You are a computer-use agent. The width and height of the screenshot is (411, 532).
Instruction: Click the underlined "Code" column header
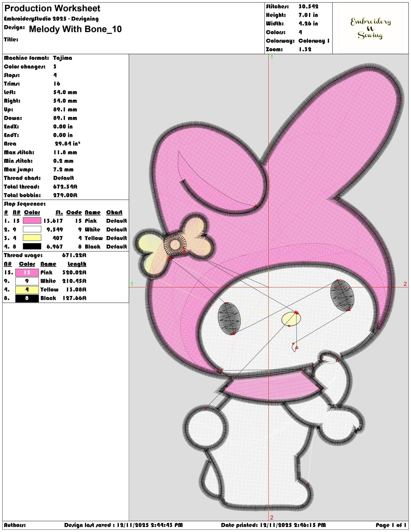click(x=74, y=212)
